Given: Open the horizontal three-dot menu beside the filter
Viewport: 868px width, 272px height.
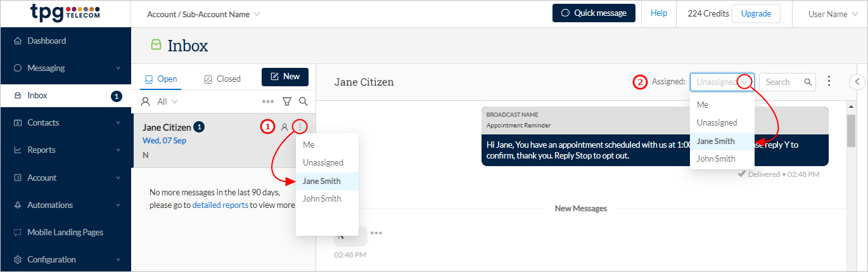Looking at the screenshot, I should click(x=268, y=101).
